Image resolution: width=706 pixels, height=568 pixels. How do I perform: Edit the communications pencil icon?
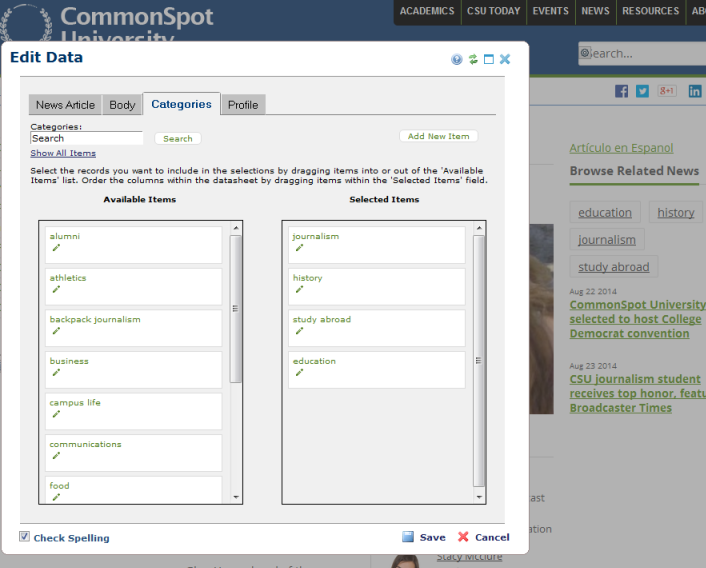(x=56, y=455)
